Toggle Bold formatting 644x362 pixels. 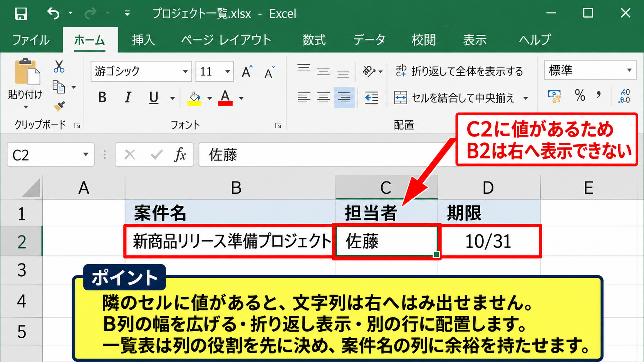point(102,98)
